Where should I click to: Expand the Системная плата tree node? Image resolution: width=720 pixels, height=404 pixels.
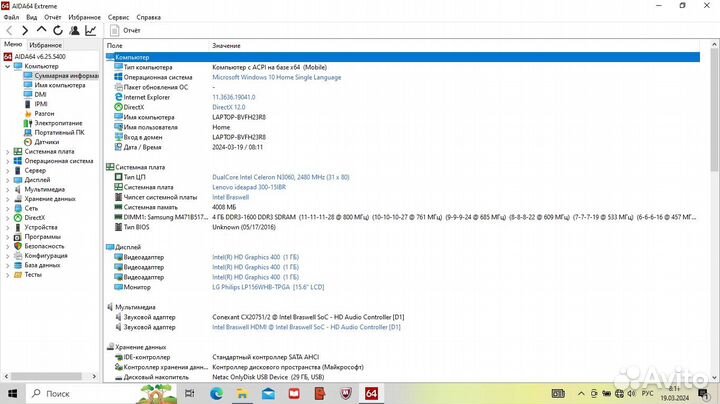(7, 152)
